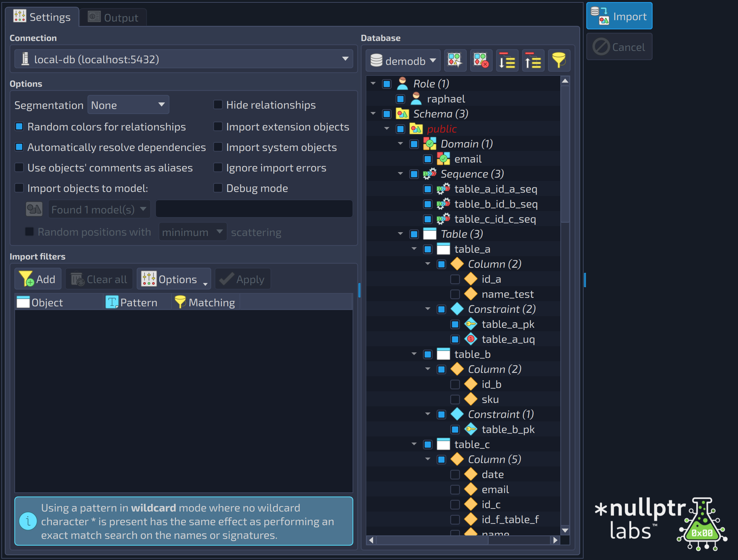Image resolution: width=738 pixels, height=560 pixels.
Task: Click the Table group icon
Action: click(430, 234)
